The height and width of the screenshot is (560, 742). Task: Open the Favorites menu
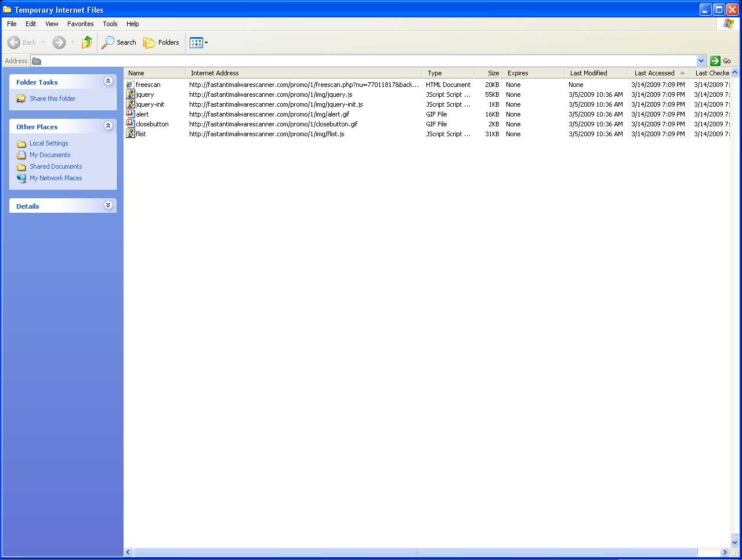click(80, 24)
